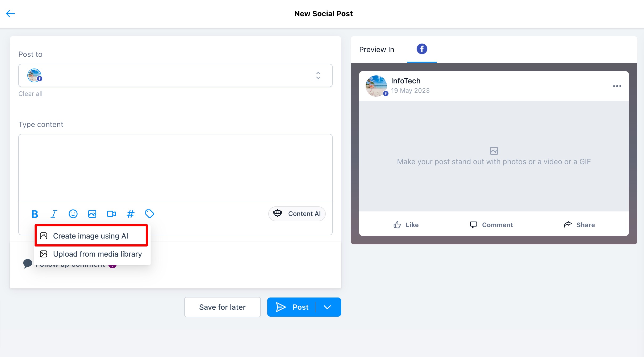Click the tag icon in toolbar

149,214
